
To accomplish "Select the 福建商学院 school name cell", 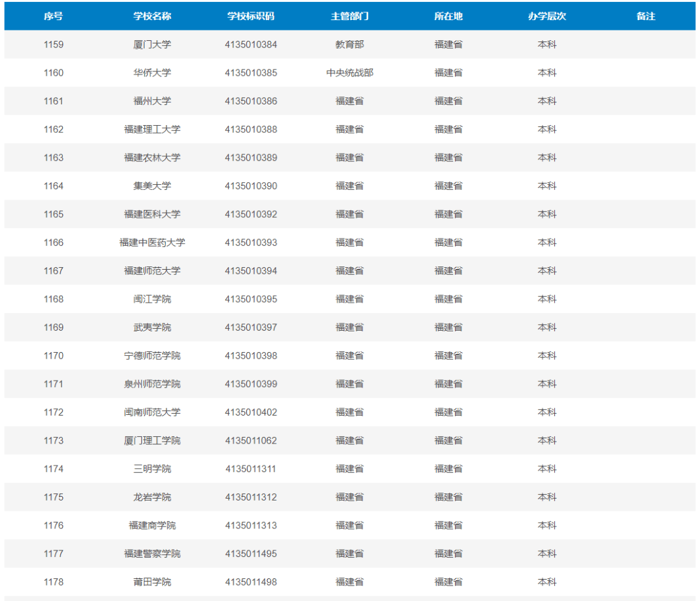I will click(x=152, y=526).
